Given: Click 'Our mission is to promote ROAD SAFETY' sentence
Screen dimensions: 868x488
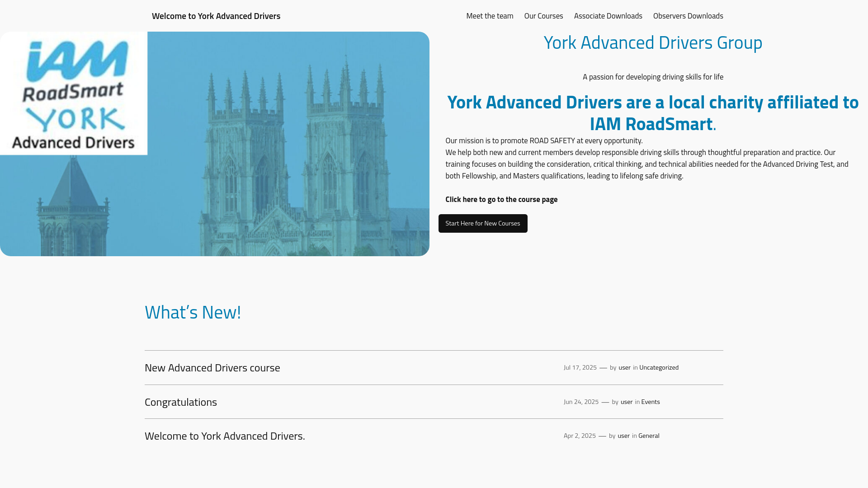Looking at the screenshot, I should click(544, 141).
